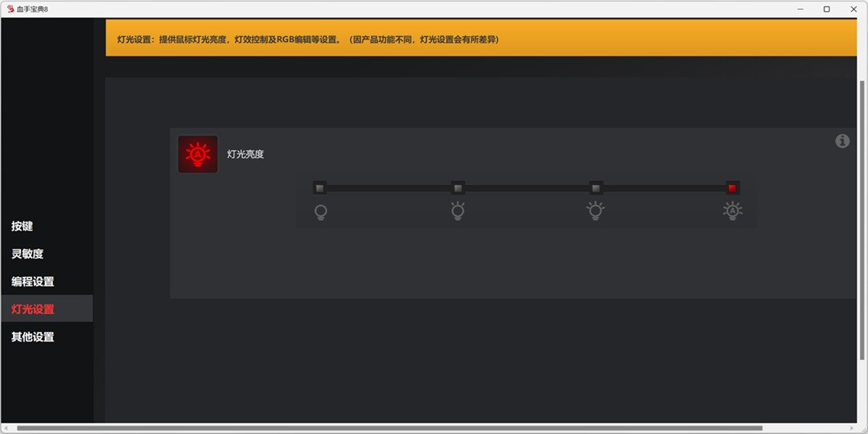Screen dimensions: 868x434
Task: Select the low brightness bulb icon
Action: (x=458, y=211)
